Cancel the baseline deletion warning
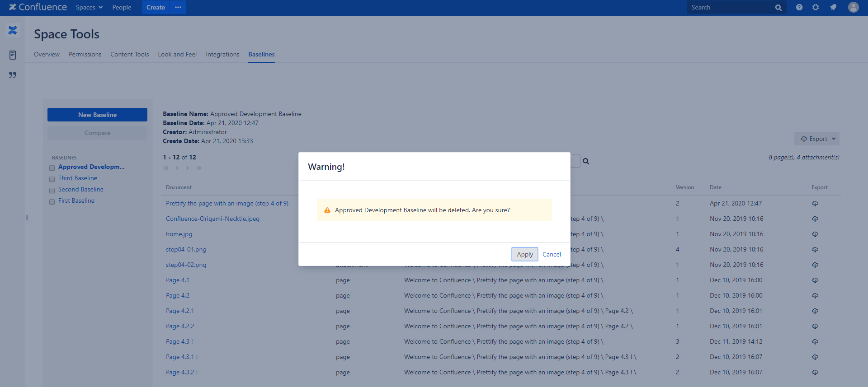This screenshot has width=868, height=387. coord(552,254)
